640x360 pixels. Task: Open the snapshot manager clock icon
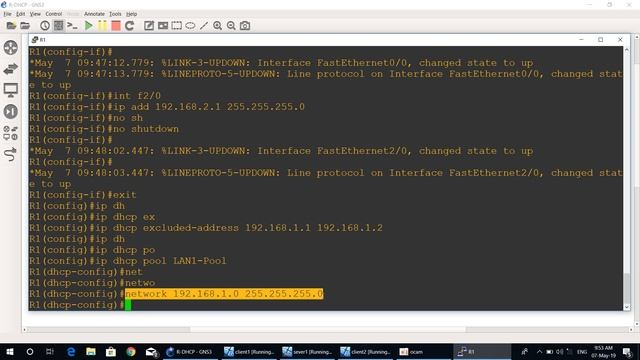click(x=45, y=26)
